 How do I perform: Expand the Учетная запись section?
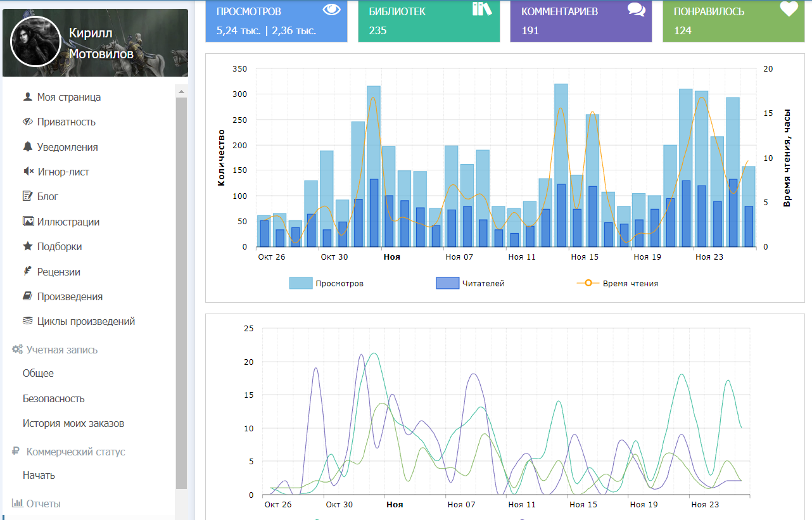click(61, 350)
